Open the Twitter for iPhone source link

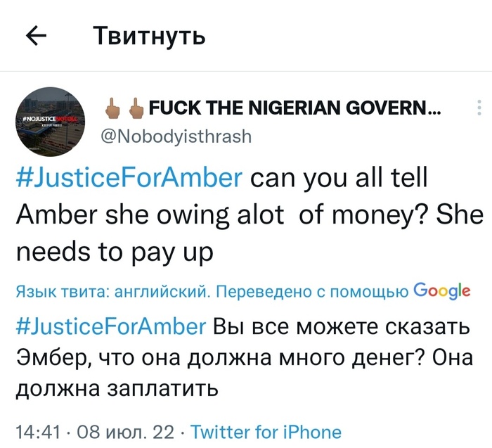click(266, 432)
